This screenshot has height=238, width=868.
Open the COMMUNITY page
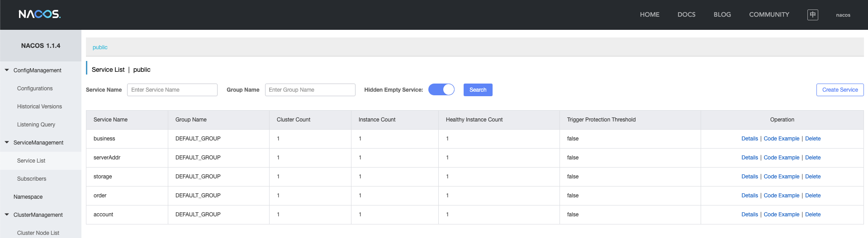[x=769, y=14]
